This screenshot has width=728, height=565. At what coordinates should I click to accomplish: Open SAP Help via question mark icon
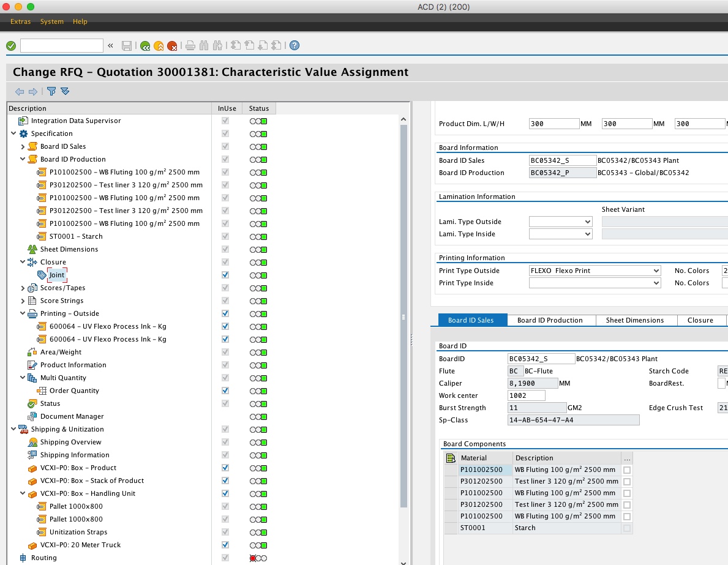[x=295, y=46]
